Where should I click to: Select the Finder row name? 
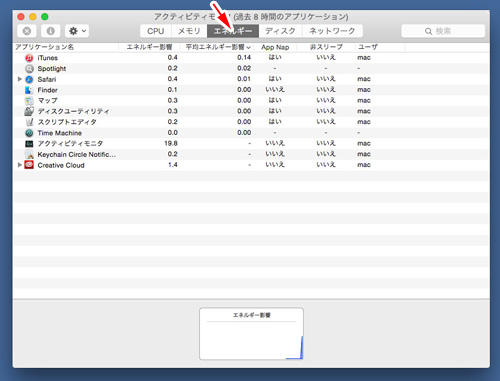[x=47, y=90]
